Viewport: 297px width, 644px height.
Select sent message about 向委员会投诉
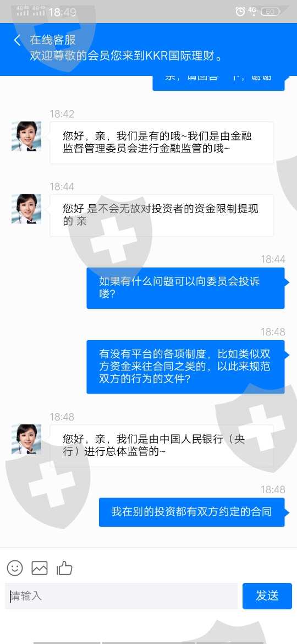click(x=185, y=288)
